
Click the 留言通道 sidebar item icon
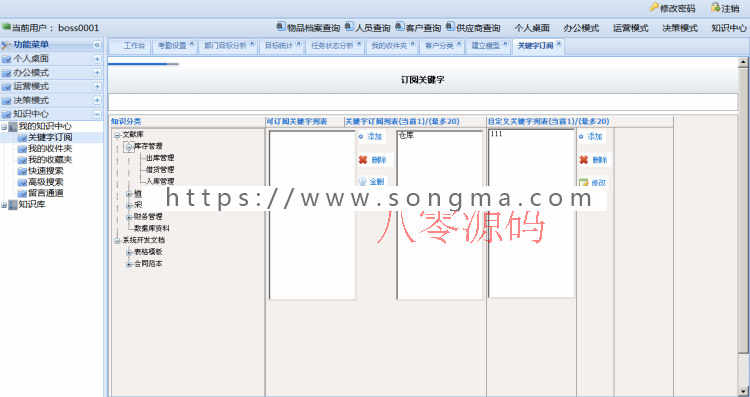coord(22,193)
